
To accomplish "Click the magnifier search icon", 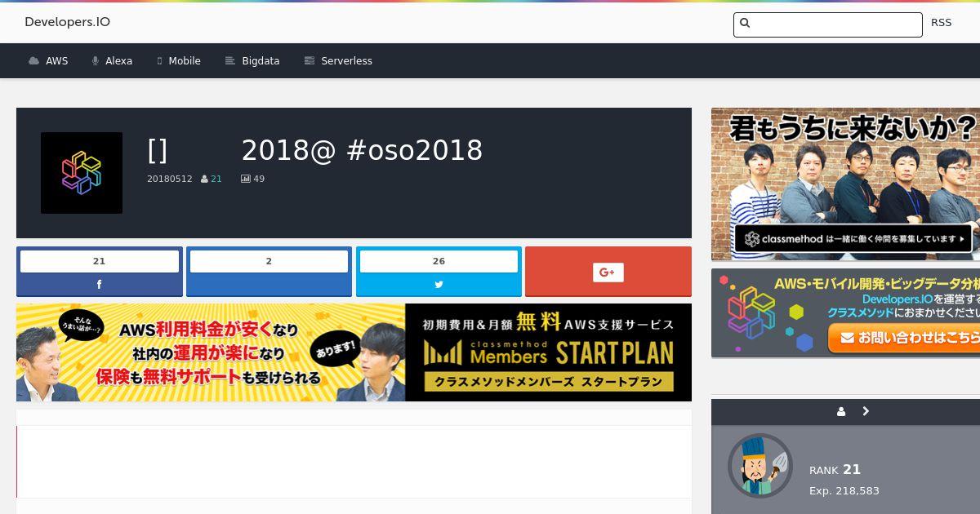I will (745, 23).
